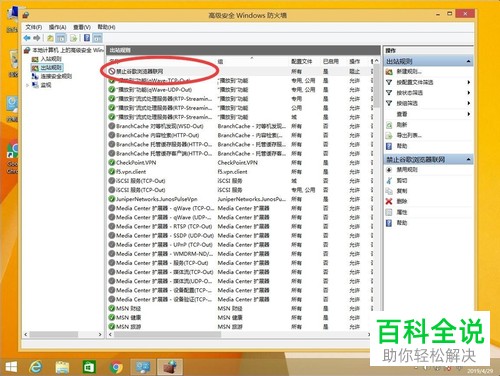Image resolution: width=500 pixels, height=376 pixels.
Task: Click the 新建规则 icon in the actions pane
Action: point(389,72)
